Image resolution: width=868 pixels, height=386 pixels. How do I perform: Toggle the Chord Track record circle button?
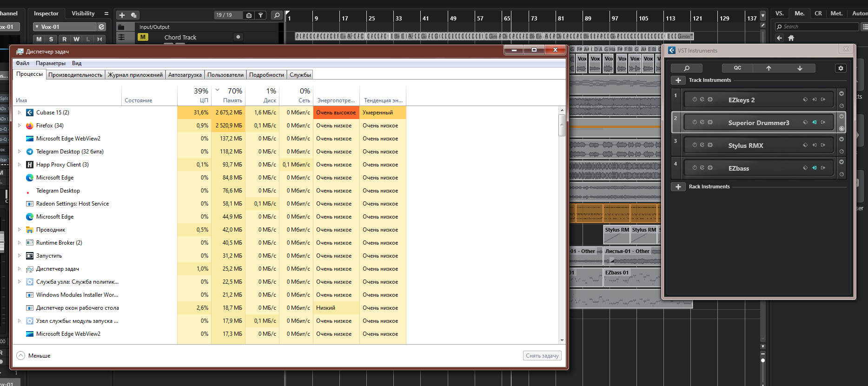(238, 37)
